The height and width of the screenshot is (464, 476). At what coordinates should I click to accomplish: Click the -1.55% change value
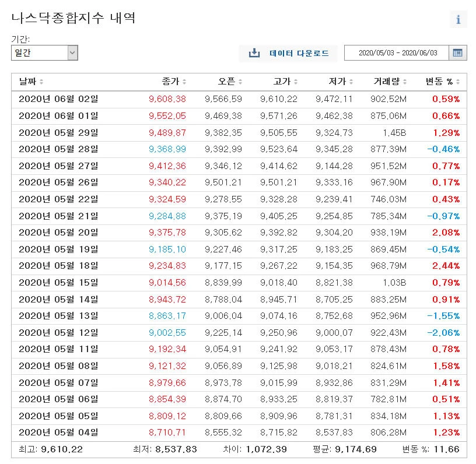point(443,316)
